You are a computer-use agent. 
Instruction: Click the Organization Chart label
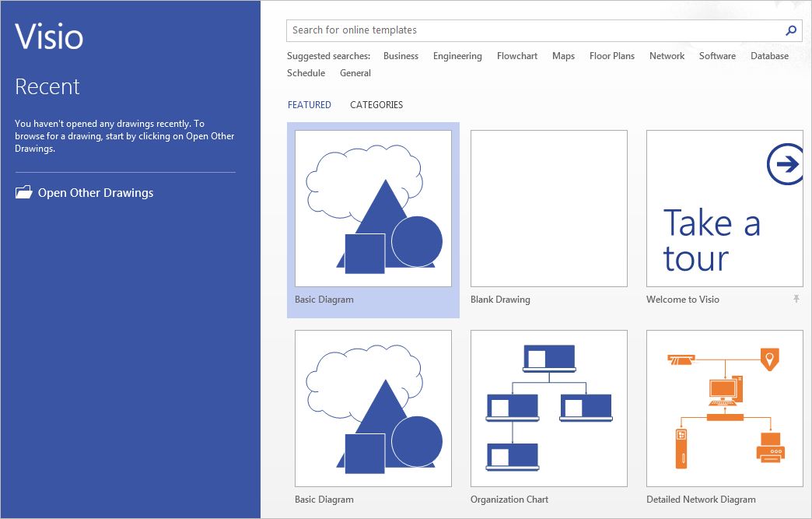point(509,500)
